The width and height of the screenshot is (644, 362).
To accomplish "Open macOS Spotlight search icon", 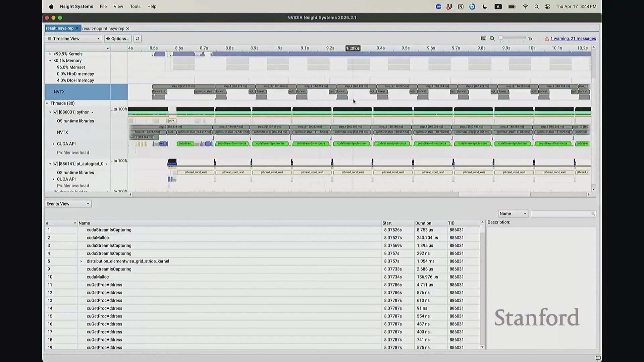I will (x=536, y=7).
